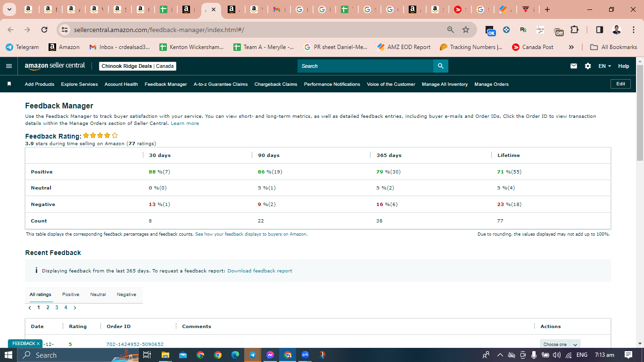Click the white bookmark flag icon
The height and width of the screenshot is (362, 644).
9,84
